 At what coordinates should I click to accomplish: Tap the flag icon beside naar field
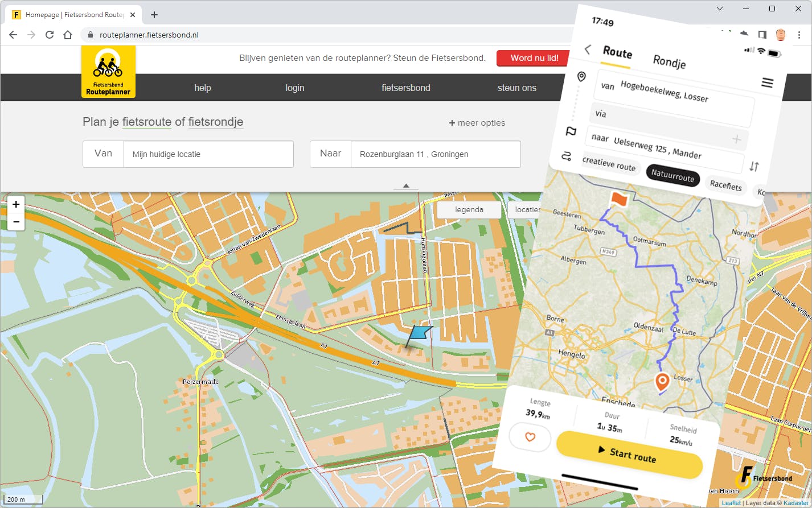click(571, 131)
